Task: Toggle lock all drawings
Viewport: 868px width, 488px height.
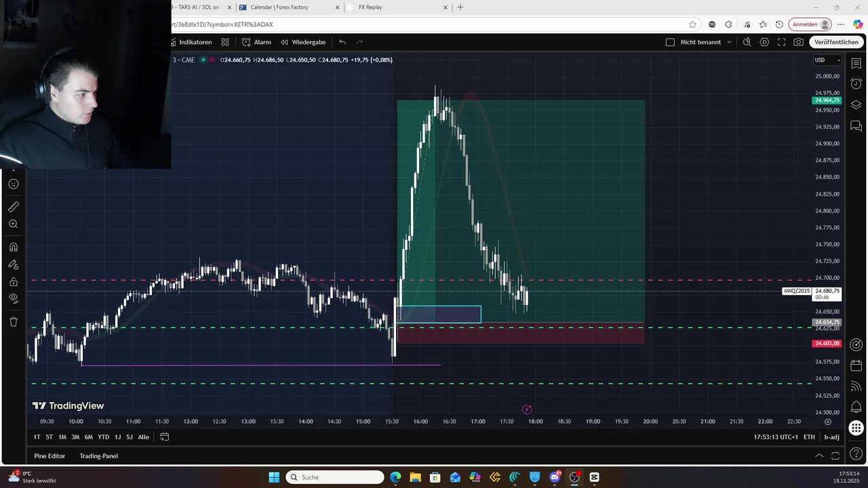Action: pos(14,282)
